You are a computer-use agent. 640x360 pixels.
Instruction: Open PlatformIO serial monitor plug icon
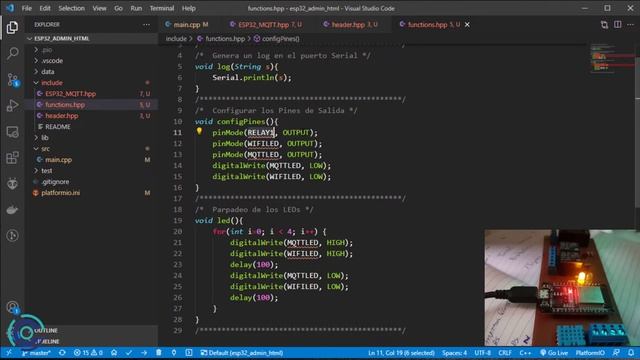(x=174, y=353)
